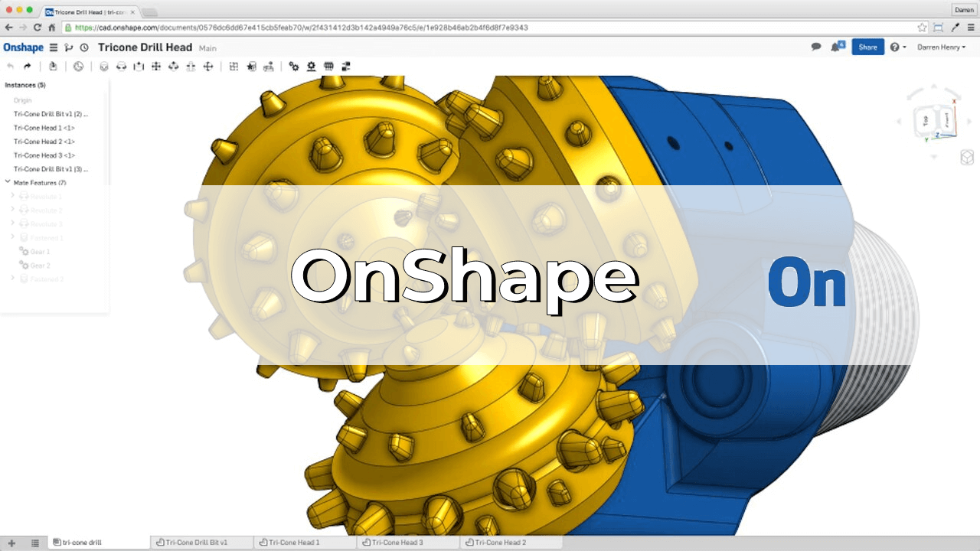
Task: Select the Insert parts and assemblies tool
Action: click(x=53, y=67)
